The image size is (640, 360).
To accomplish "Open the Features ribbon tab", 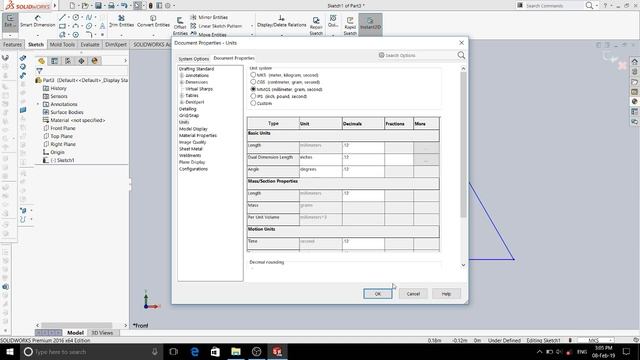I will pos(12,44).
